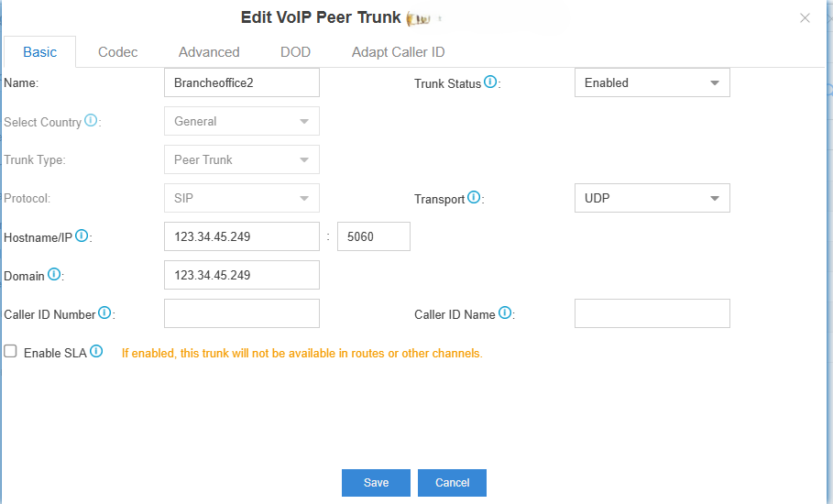Enable the SLA checkbox
833x504 pixels.
coord(10,352)
